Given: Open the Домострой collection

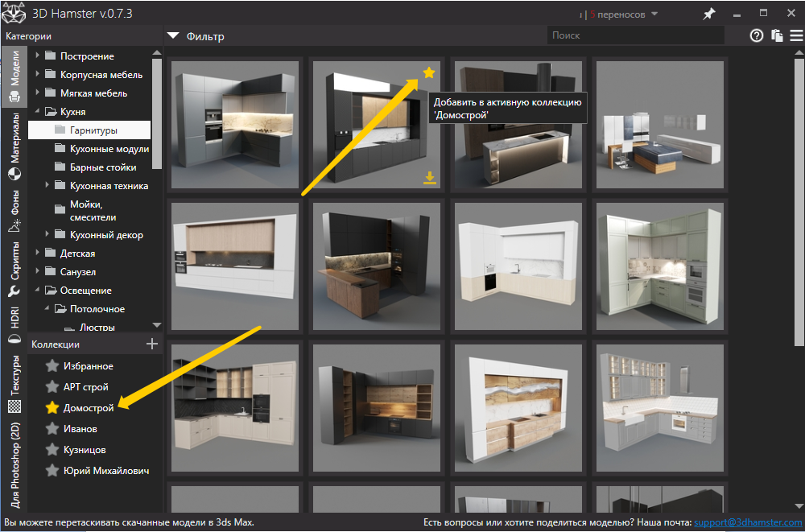Looking at the screenshot, I should 89,408.
